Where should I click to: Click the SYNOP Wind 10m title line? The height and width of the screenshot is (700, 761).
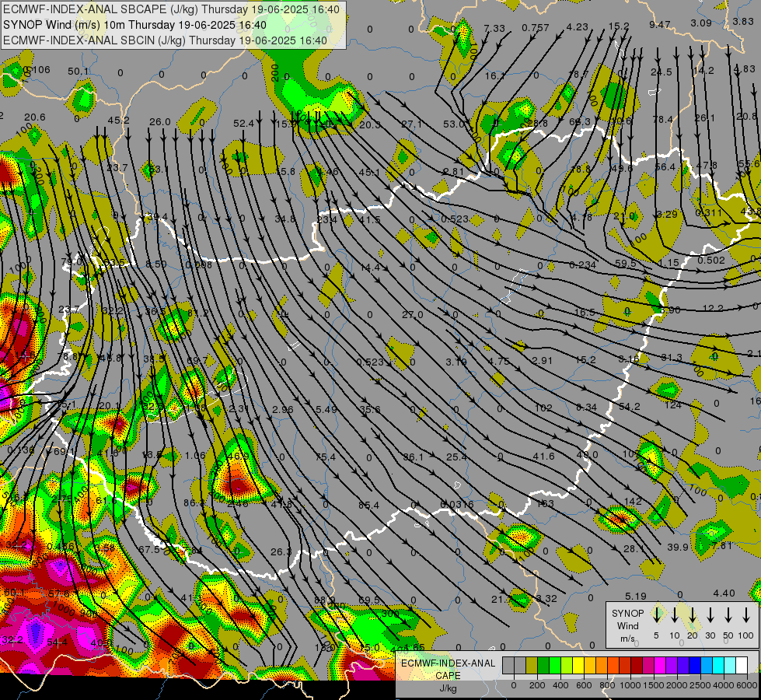point(134,25)
